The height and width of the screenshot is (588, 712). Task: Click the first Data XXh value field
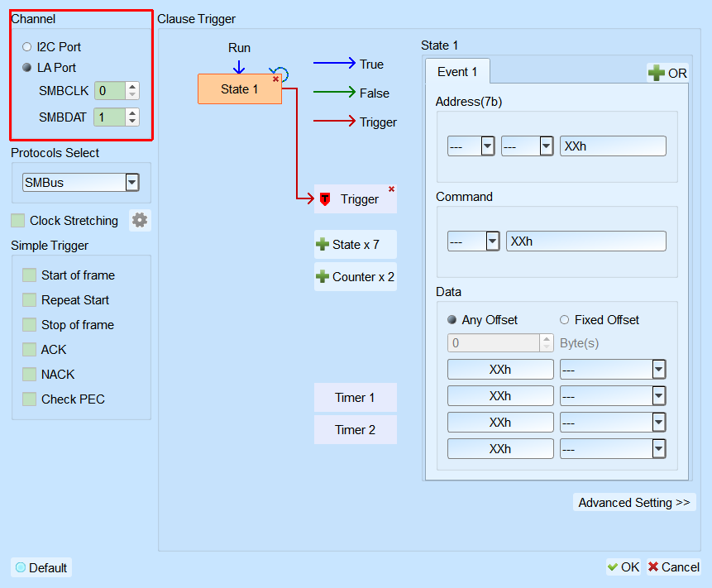500,369
